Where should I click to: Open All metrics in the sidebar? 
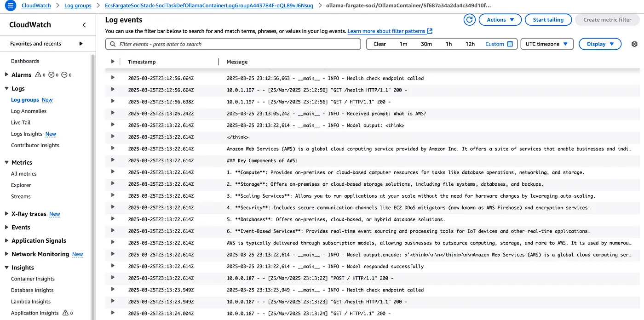[24, 174]
